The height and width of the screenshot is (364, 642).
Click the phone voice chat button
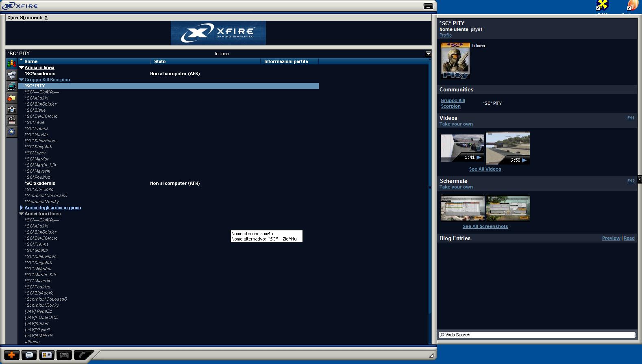83,355
